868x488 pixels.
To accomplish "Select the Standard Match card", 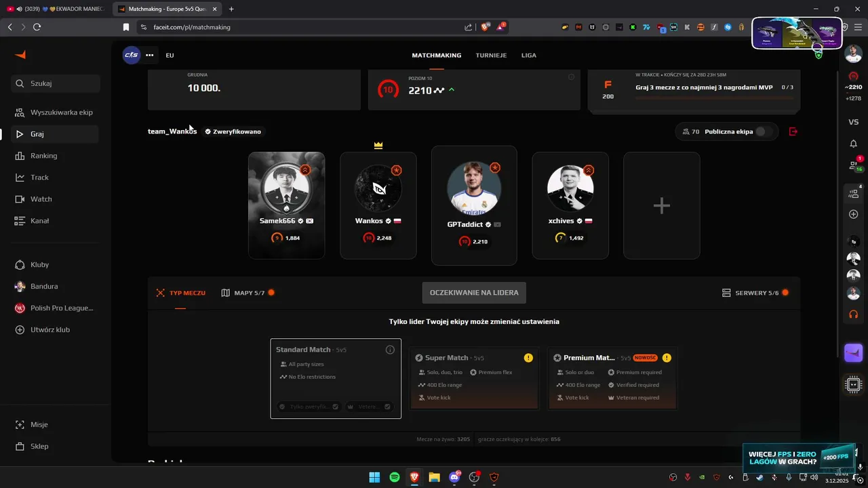I will pos(336,379).
